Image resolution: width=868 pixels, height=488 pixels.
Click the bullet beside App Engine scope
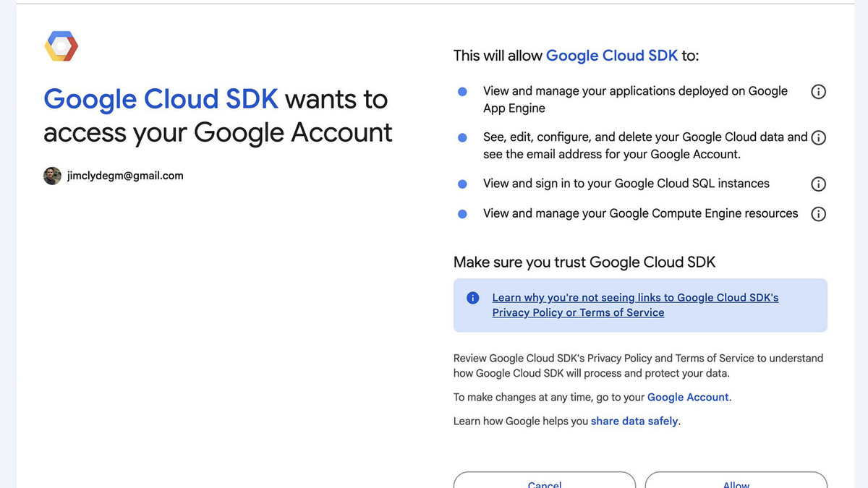point(462,92)
